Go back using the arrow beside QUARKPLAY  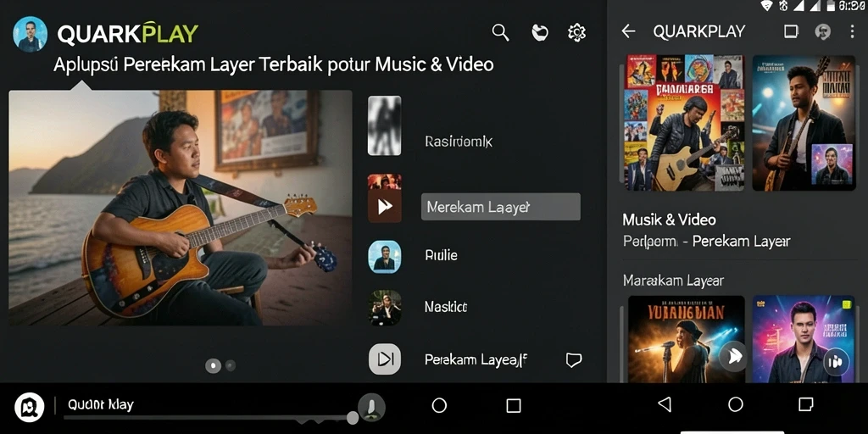coord(628,31)
